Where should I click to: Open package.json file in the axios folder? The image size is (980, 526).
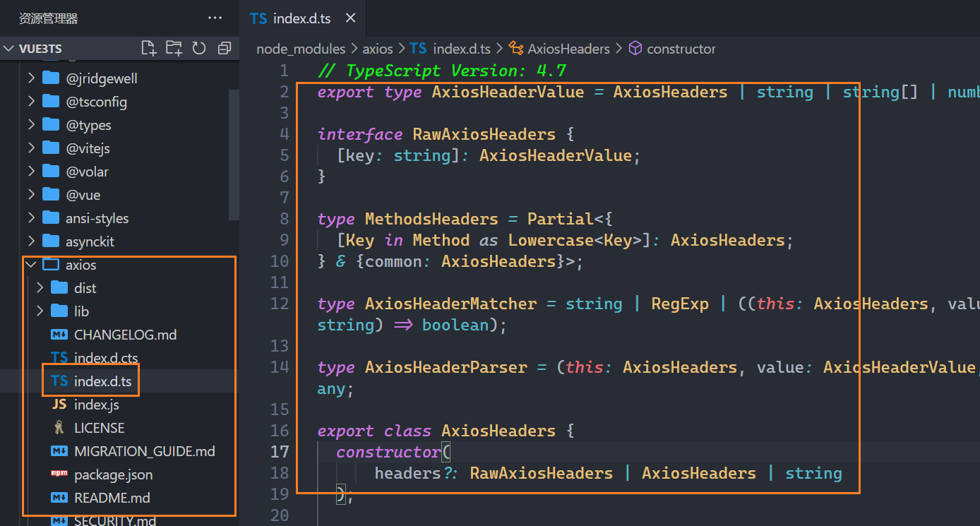tap(113, 474)
